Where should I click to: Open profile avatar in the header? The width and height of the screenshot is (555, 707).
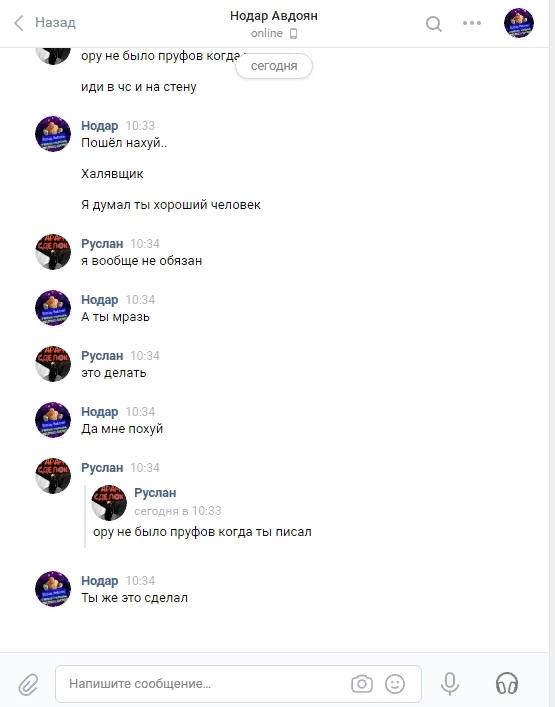[x=519, y=23]
